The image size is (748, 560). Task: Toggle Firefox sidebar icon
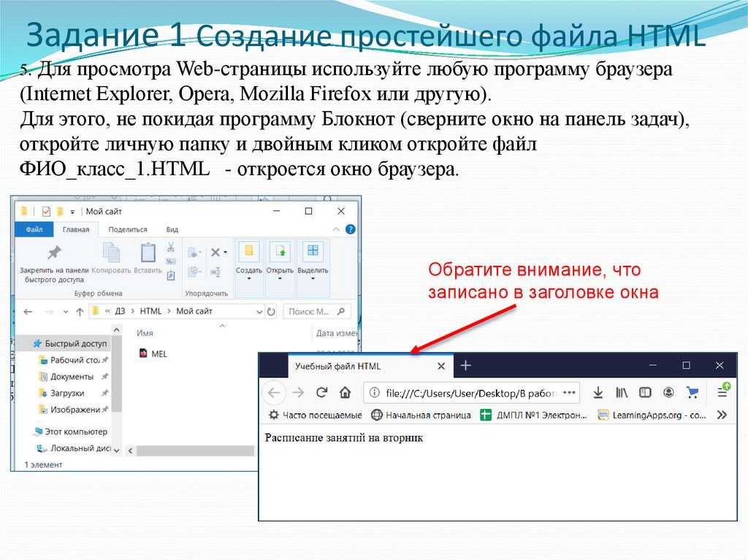click(645, 393)
